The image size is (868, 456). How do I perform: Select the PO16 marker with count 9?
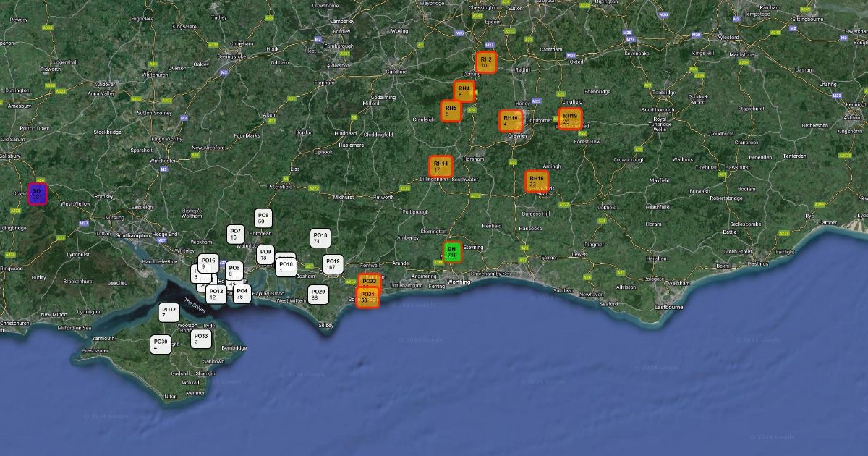point(208,263)
